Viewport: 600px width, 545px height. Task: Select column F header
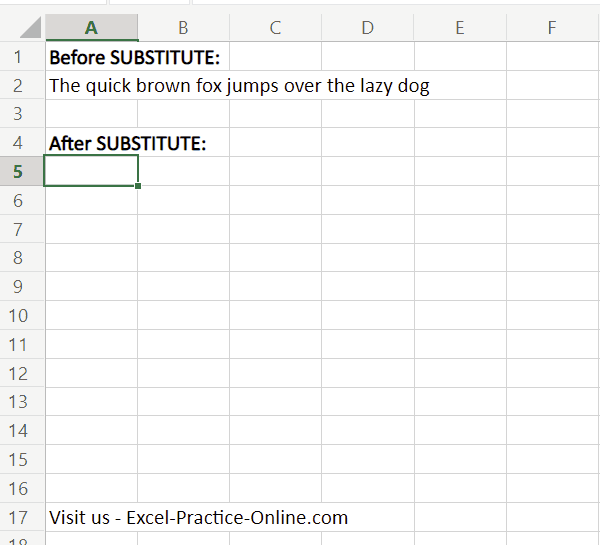[551, 28]
